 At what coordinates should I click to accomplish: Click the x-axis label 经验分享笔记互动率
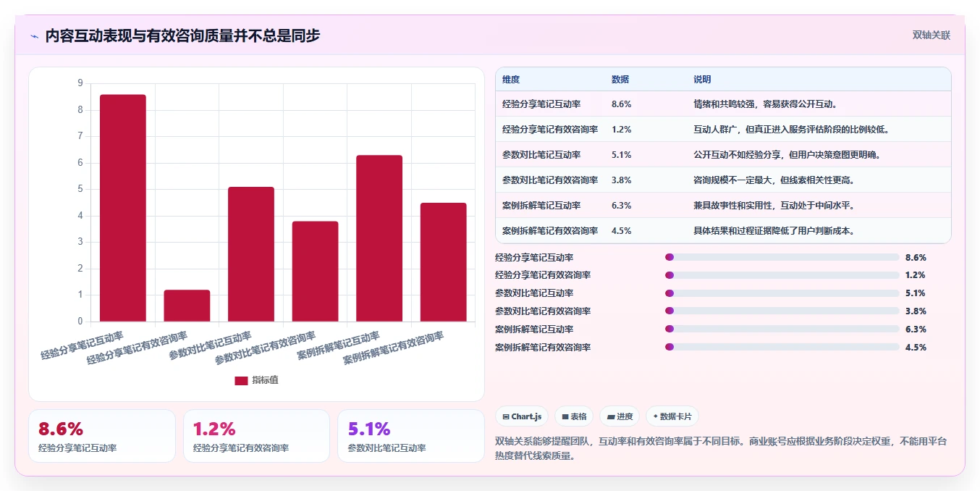[x=83, y=345]
